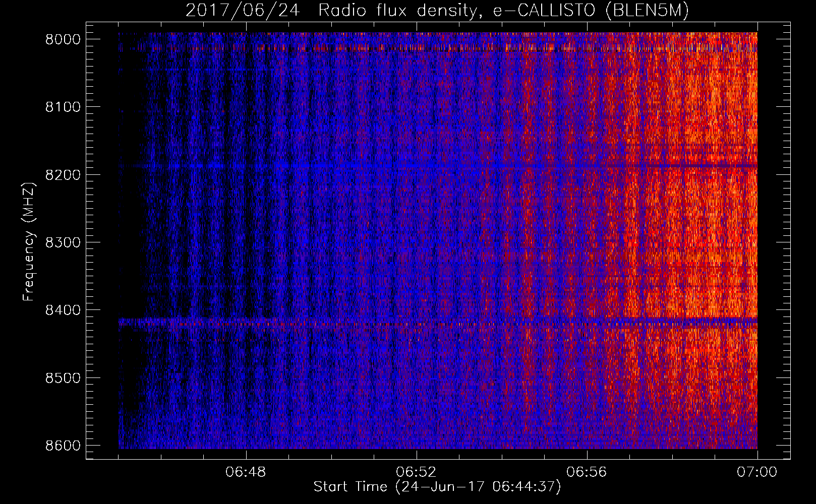Click the 07:00 time axis label
Image resolution: width=816 pixels, height=504 pixels.
757,472
